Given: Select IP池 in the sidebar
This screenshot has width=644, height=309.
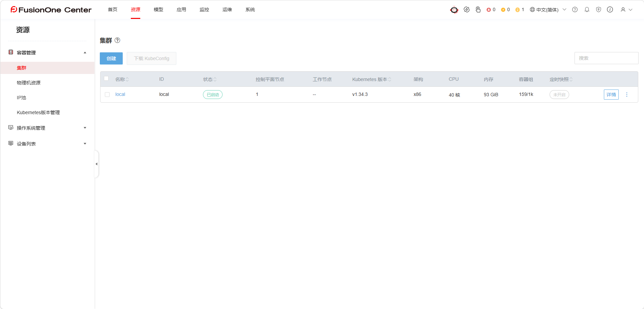Looking at the screenshot, I should (x=21, y=98).
